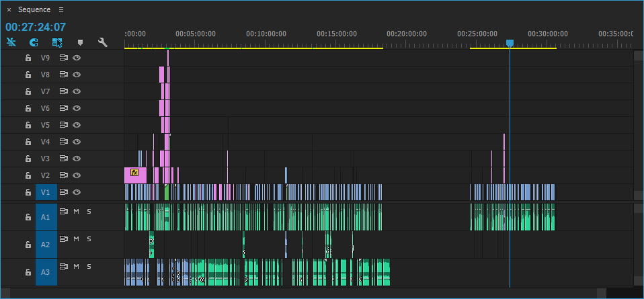The image size is (644, 299).
Task: Hide track V9 output eye
Action: 77,58
